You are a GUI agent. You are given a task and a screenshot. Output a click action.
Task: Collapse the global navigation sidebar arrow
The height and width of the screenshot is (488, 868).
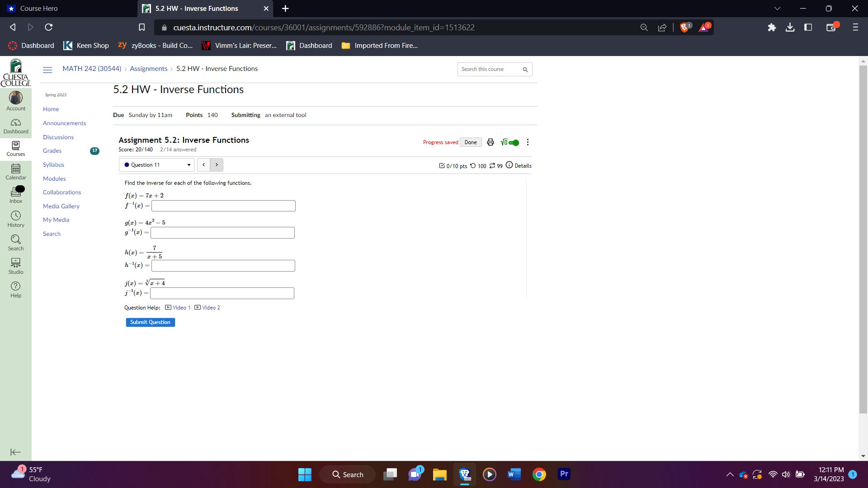[15, 452]
